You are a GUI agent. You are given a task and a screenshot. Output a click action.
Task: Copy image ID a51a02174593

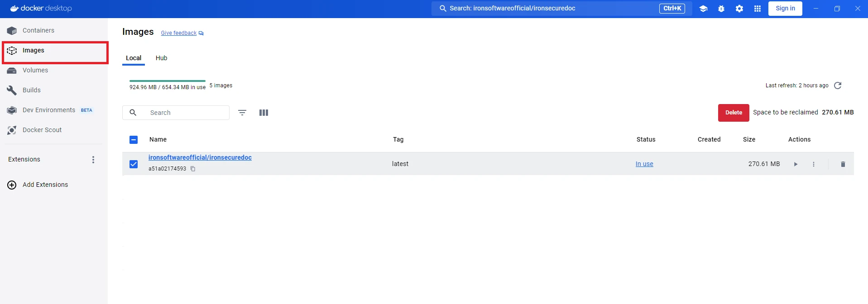[x=193, y=169]
